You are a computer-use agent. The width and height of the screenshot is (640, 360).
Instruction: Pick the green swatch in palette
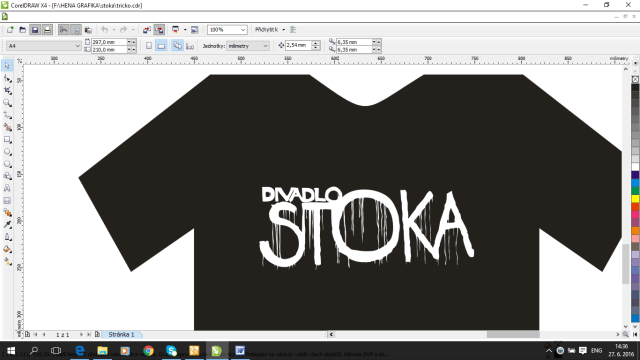coord(635,191)
